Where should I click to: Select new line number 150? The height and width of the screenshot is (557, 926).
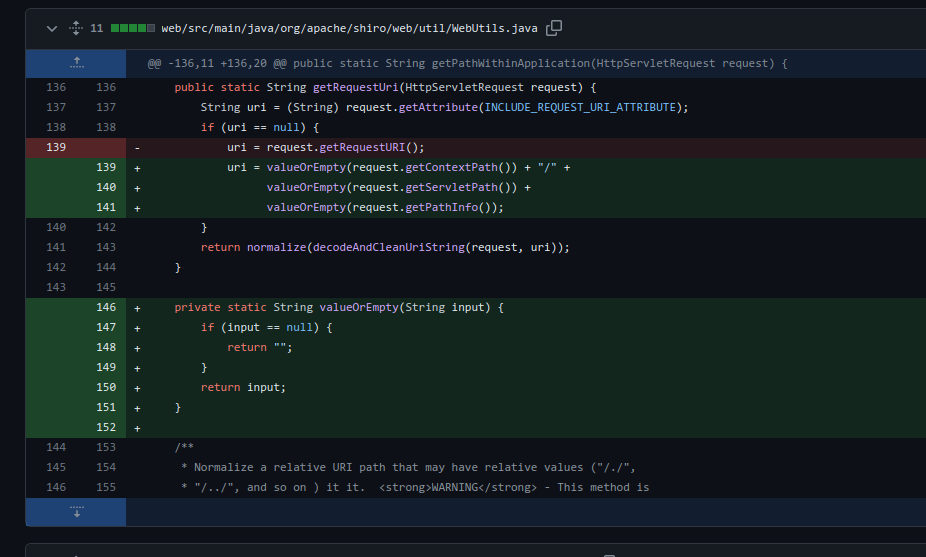click(106, 387)
